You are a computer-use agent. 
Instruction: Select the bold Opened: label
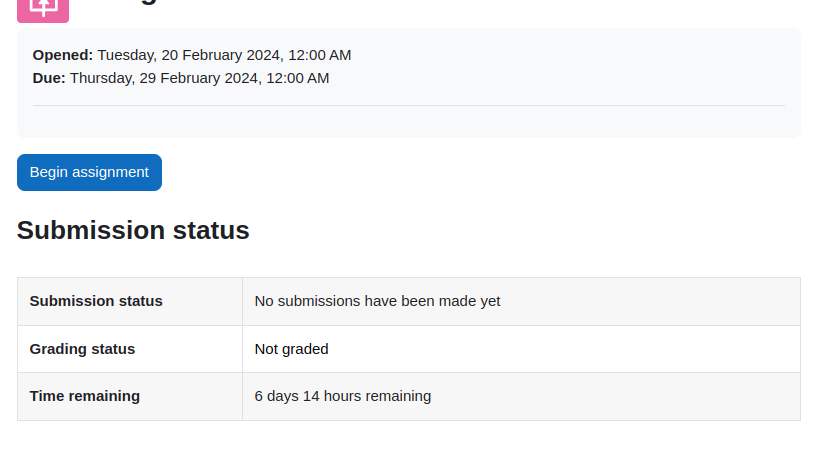tap(63, 55)
